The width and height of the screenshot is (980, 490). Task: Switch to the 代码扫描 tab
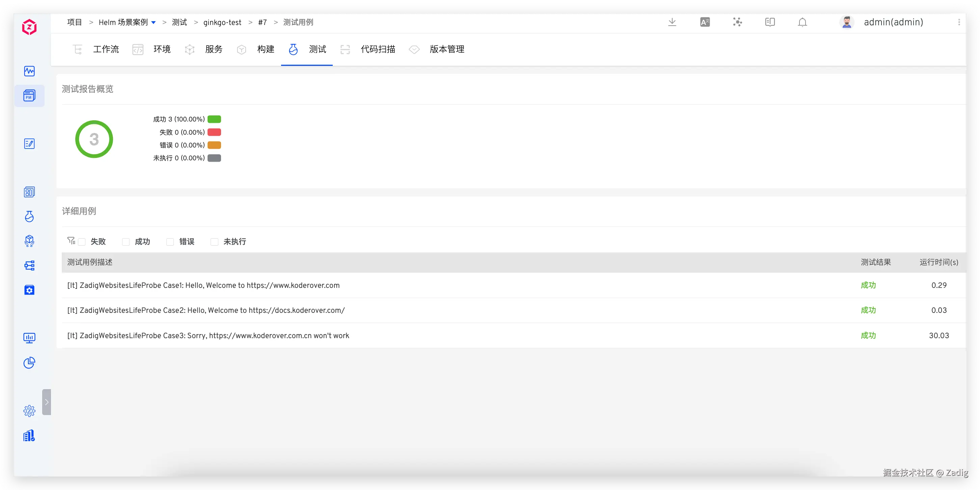point(378,49)
